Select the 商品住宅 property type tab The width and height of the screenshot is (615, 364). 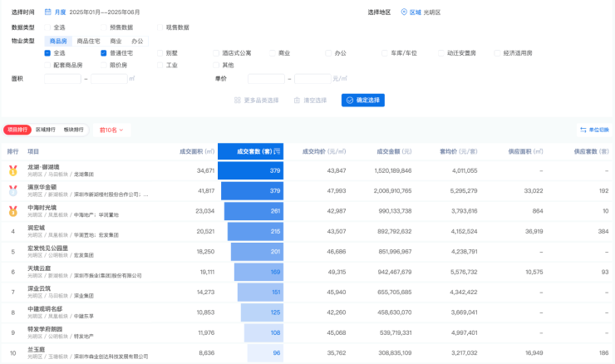(x=88, y=40)
